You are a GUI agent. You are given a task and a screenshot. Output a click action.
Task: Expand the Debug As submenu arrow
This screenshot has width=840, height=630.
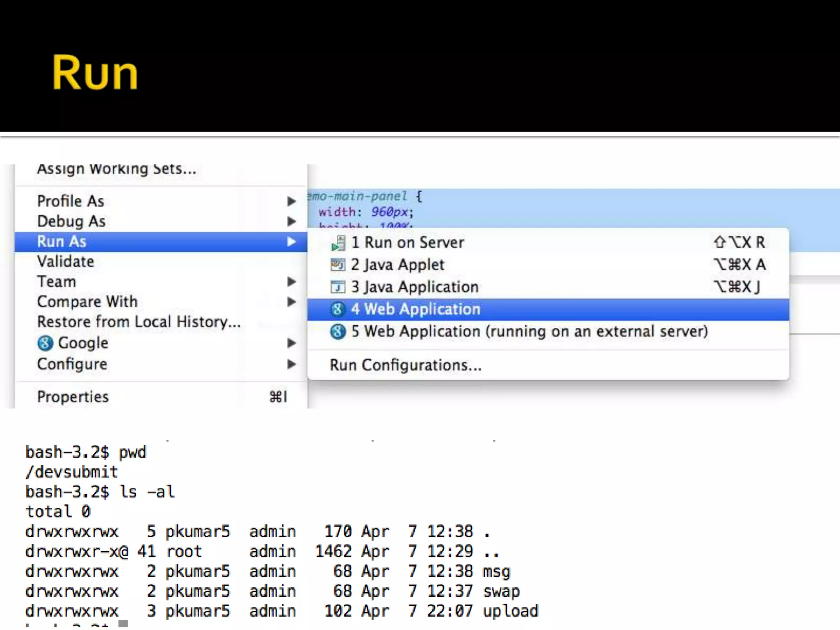click(x=291, y=221)
